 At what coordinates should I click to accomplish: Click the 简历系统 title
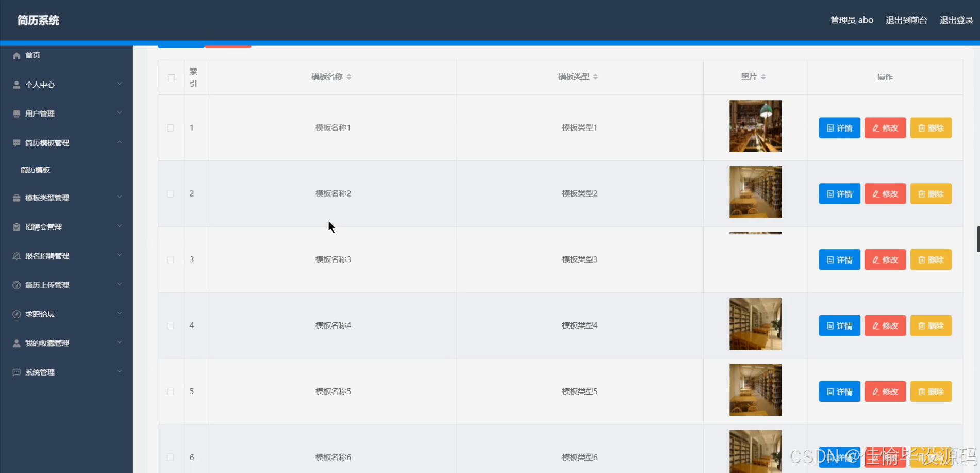click(38, 21)
